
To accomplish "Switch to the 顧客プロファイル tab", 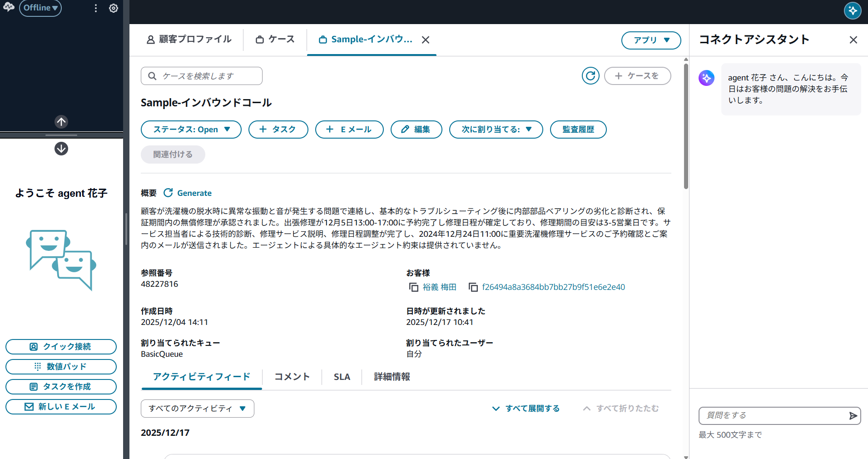I will [189, 40].
